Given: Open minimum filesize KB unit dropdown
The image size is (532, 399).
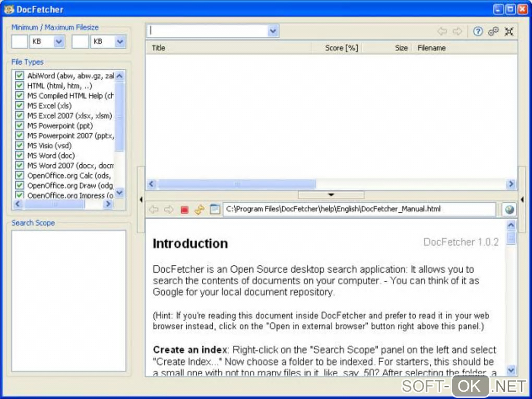Looking at the screenshot, I should coord(59,41).
